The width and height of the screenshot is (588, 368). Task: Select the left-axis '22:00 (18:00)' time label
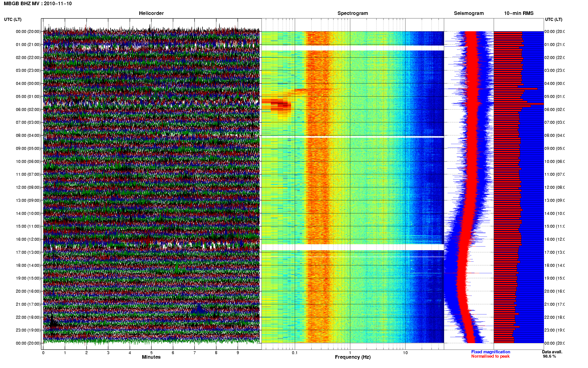(x=28, y=317)
